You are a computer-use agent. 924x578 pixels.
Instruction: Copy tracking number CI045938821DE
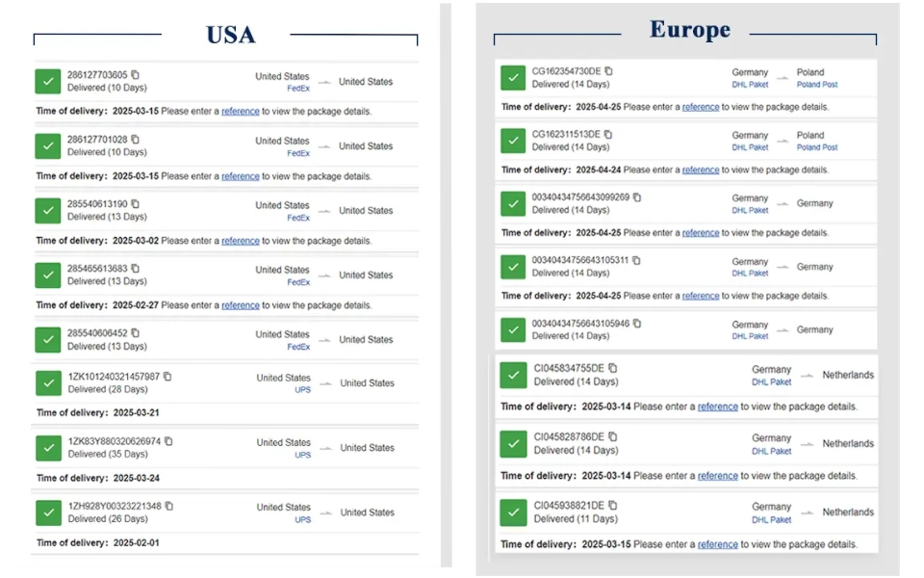(x=613, y=506)
